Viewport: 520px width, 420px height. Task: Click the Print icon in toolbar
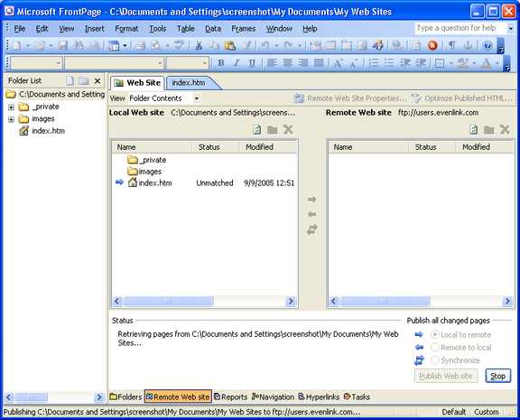(141, 45)
